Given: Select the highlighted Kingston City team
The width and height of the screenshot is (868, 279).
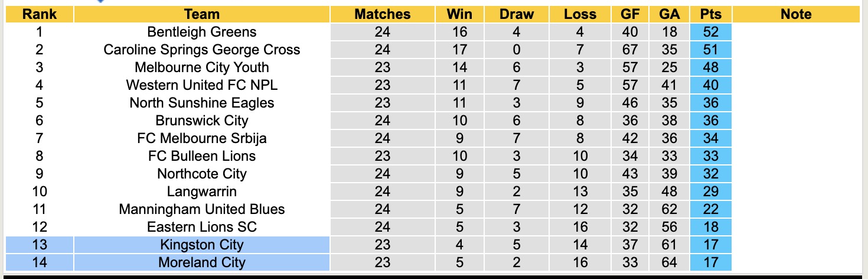Looking at the screenshot, I should [x=201, y=245].
